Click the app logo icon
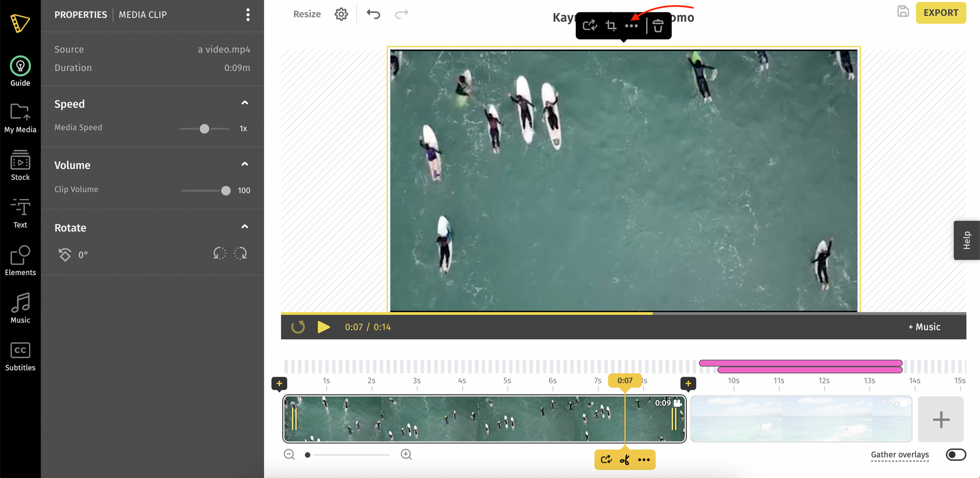Image resolution: width=980 pixels, height=478 pixels. [x=20, y=23]
